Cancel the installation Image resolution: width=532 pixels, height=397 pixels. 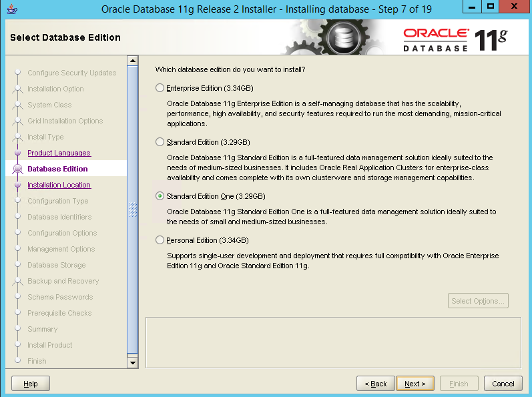(x=503, y=384)
